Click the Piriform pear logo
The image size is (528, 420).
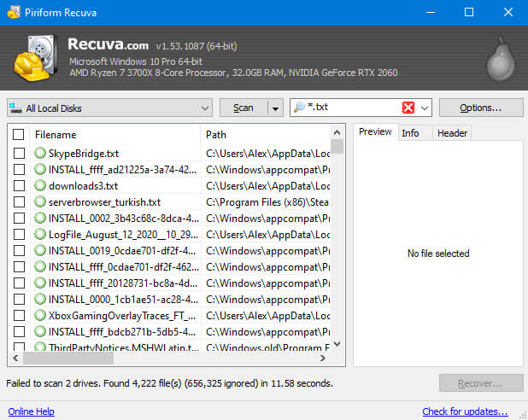(x=501, y=59)
